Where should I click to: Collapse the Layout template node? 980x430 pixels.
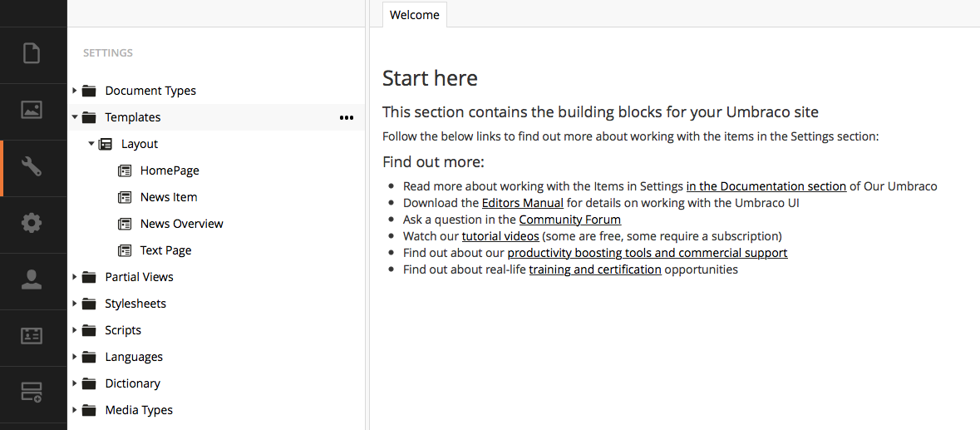point(91,144)
